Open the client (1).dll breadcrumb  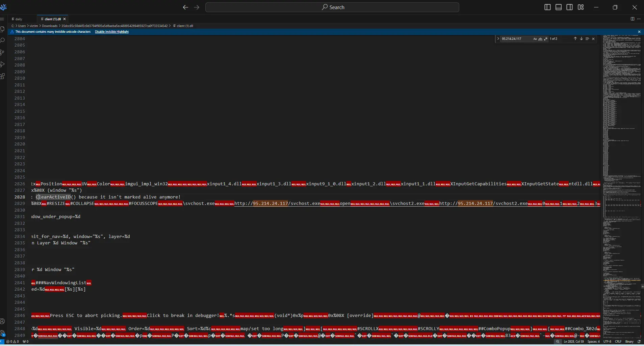click(183, 26)
